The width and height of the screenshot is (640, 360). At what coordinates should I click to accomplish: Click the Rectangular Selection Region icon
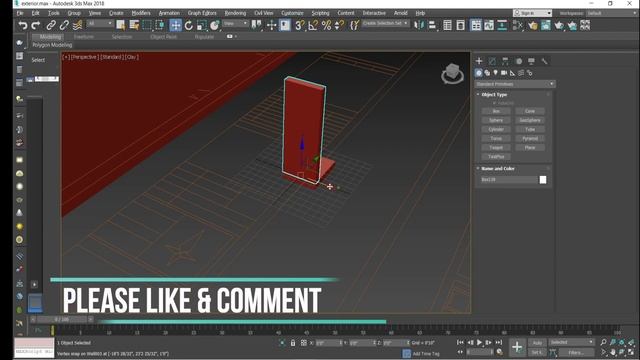pos(147,25)
